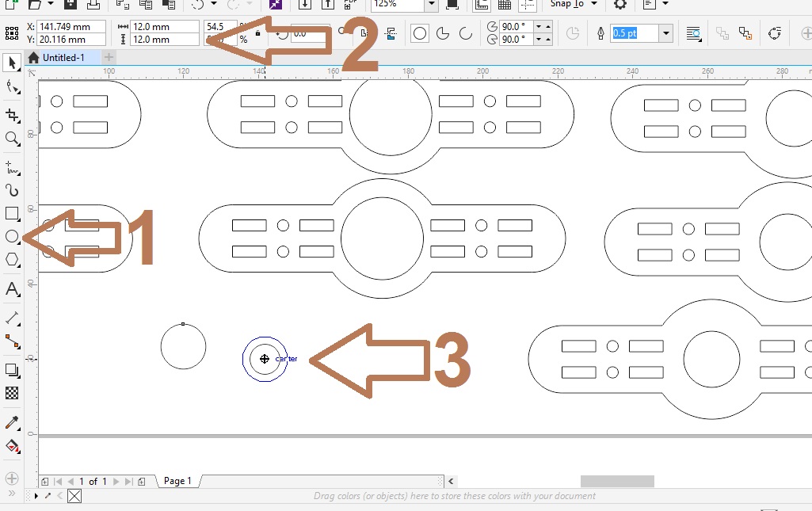Viewport: 812px width, 511px height.
Task: Open a new document tab with plus
Action: [109, 57]
